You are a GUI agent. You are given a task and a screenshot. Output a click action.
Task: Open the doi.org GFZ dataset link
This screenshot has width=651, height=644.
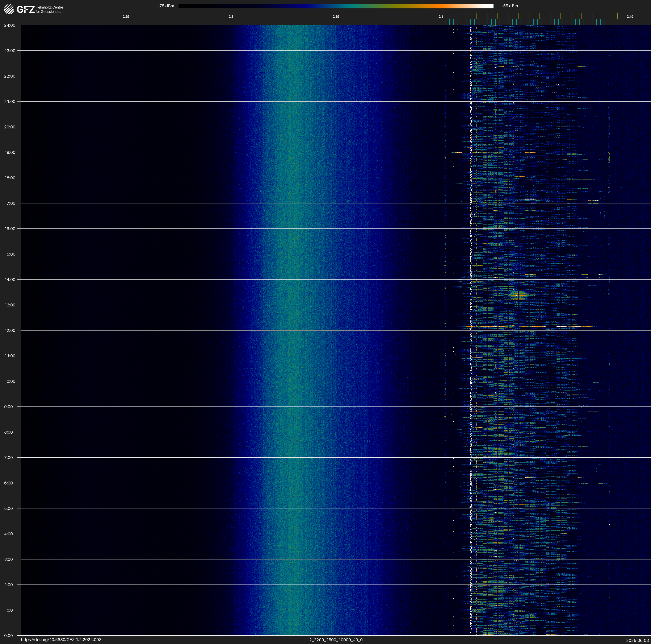61,640
